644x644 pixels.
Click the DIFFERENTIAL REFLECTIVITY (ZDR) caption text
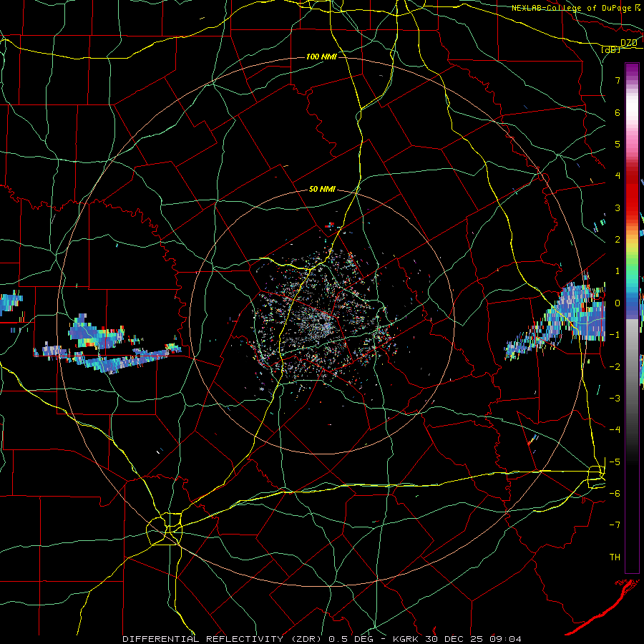(x=223, y=639)
